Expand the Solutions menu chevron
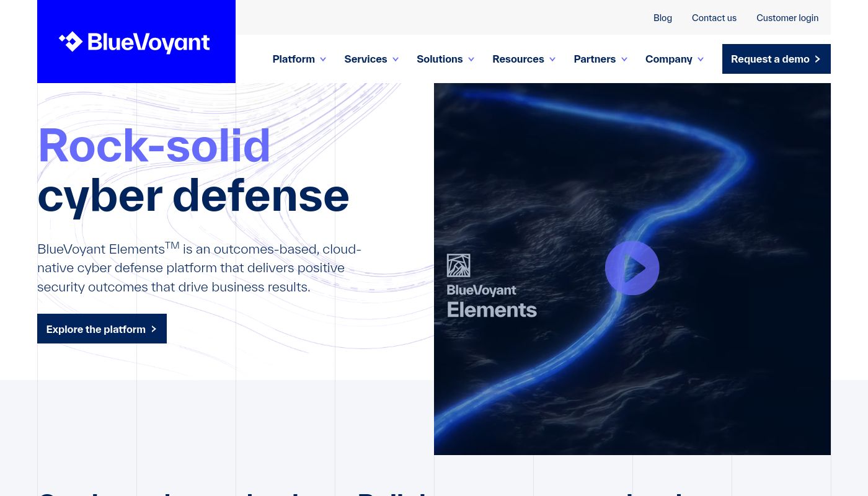 (471, 60)
